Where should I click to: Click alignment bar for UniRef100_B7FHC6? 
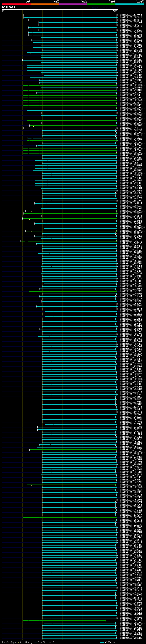point(71,15)
